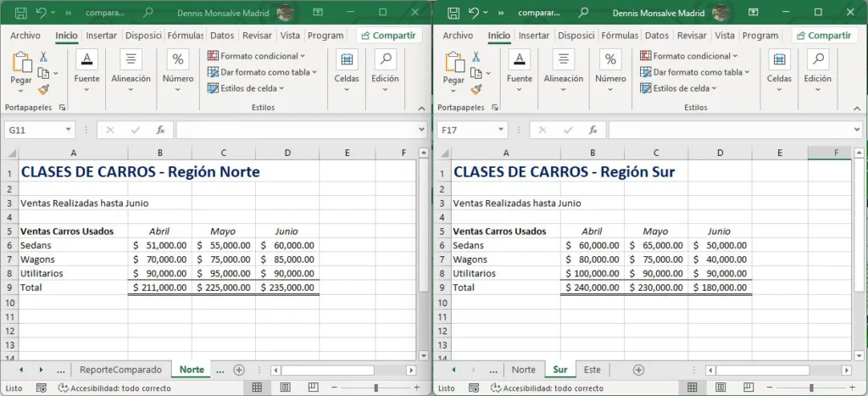The height and width of the screenshot is (396, 868).
Task: Click Undo arrow in Región Sur window
Action: 476,13
